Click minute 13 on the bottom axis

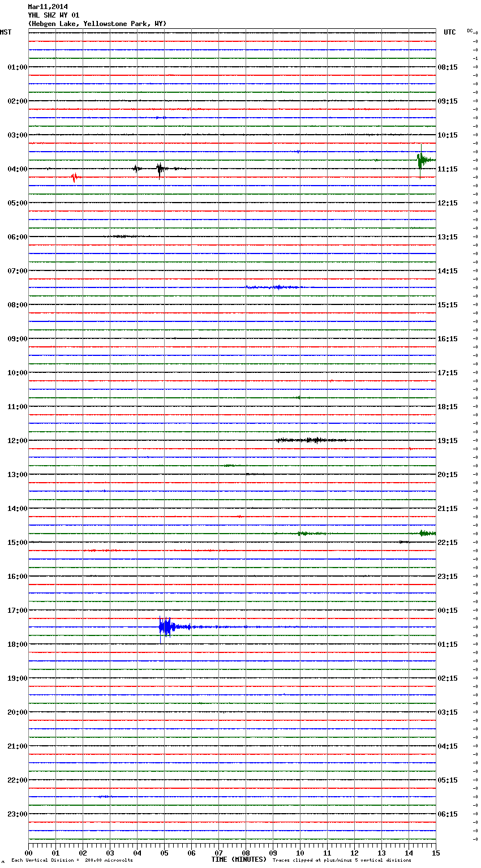coord(381,853)
